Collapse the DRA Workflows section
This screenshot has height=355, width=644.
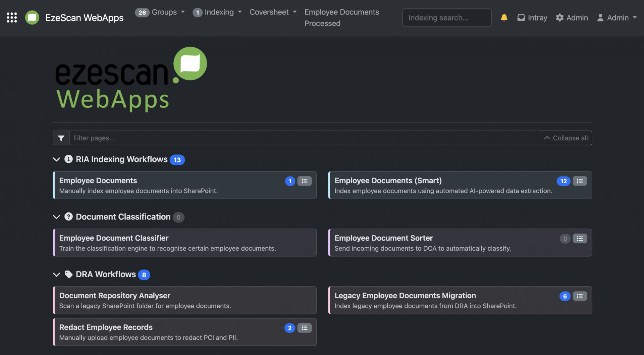point(56,274)
